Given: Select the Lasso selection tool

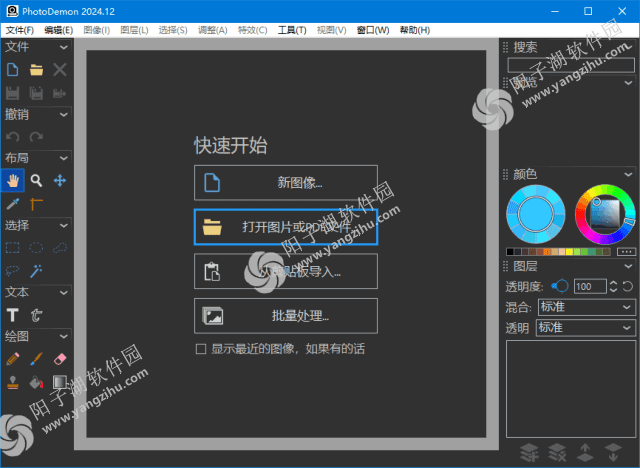Looking at the screenshot, I should coord(12,271).
